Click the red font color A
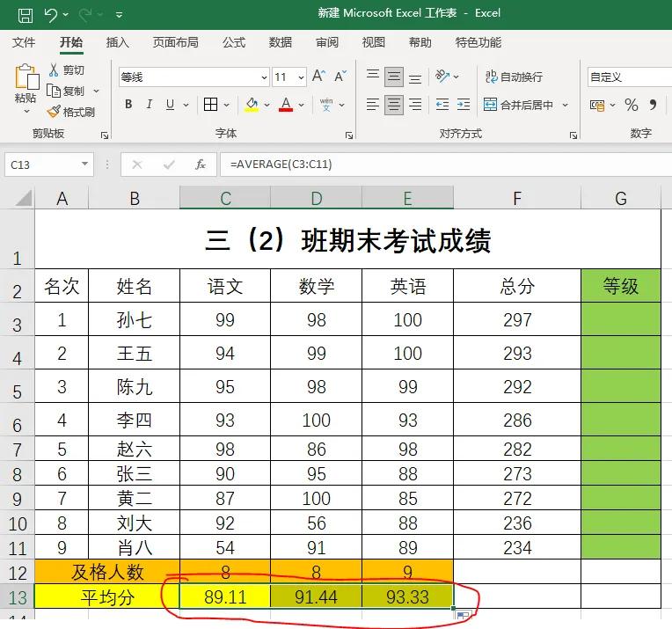 286,104
